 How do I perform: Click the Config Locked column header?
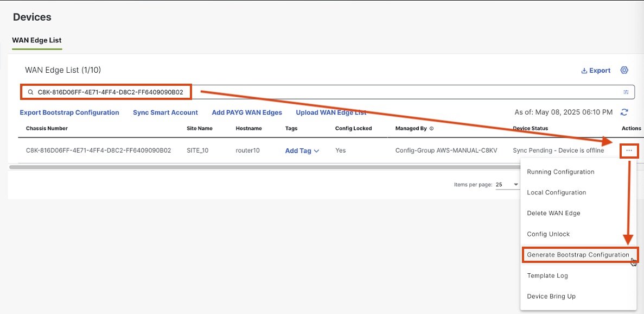click(353, 128)
